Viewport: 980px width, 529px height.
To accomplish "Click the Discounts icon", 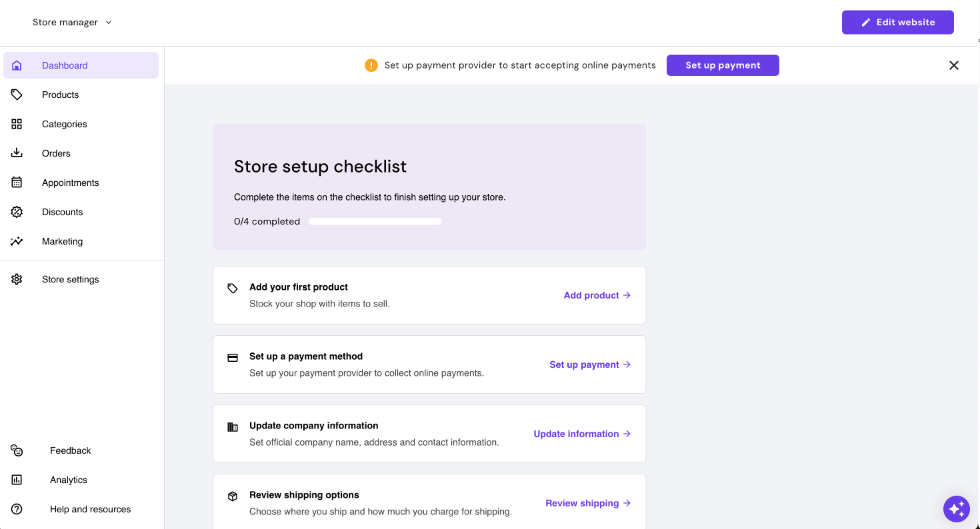I will pyautogui.click(x=17, y=211).
